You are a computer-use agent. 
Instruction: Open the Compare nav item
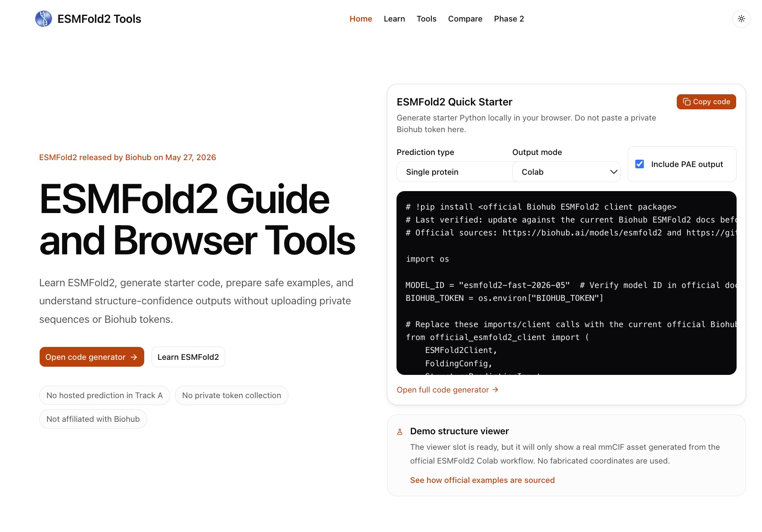coord(465,19)
